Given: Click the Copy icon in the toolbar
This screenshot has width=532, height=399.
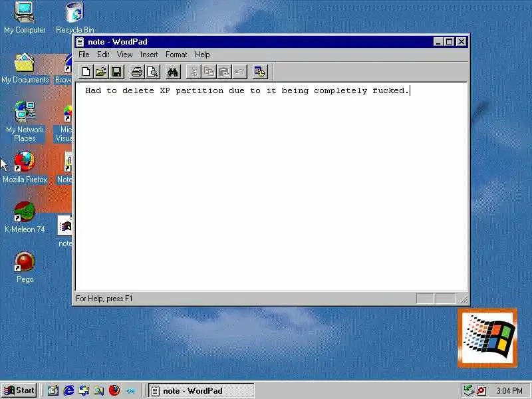Looking at the screenshot, I should 209,72.
